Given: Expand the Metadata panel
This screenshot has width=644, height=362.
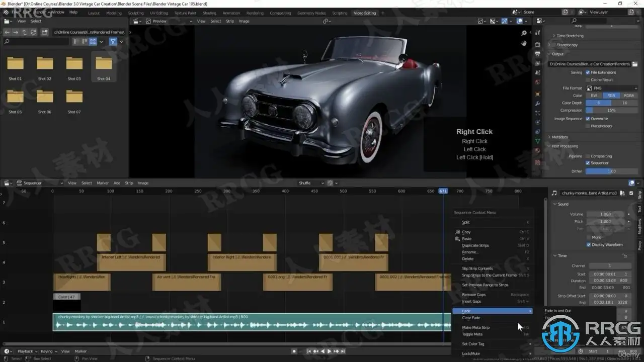Looking at the screenshot, I should pyautogui.click(x=559, y=137).
